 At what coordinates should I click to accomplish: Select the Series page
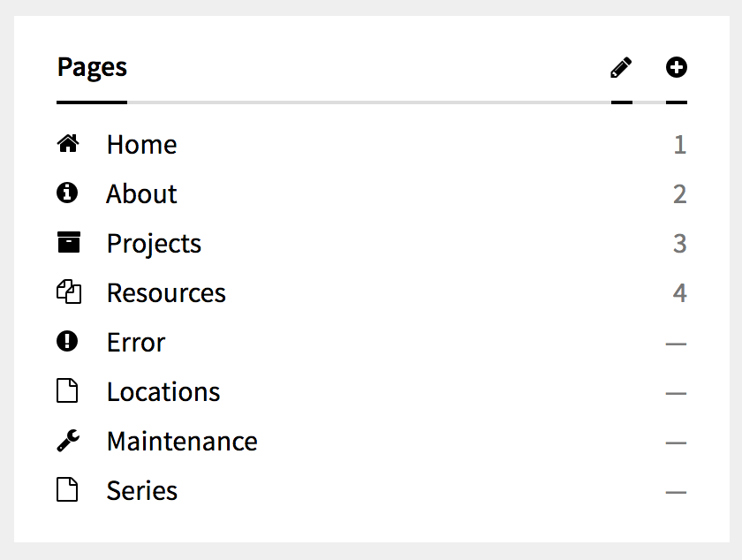142,491
